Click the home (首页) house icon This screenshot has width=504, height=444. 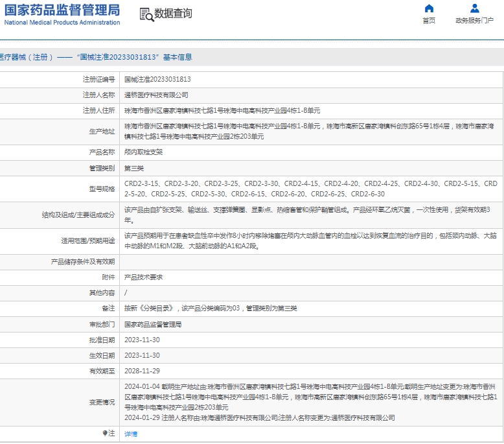(x=429, y=8)
